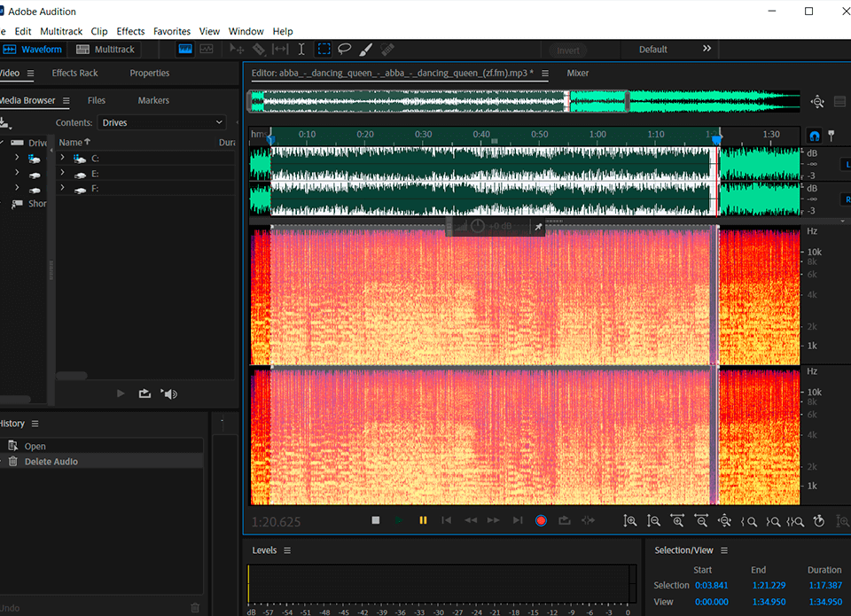Toggle loop playback in Media Browser
Screen dimensions: 851x616
point(144,394)
